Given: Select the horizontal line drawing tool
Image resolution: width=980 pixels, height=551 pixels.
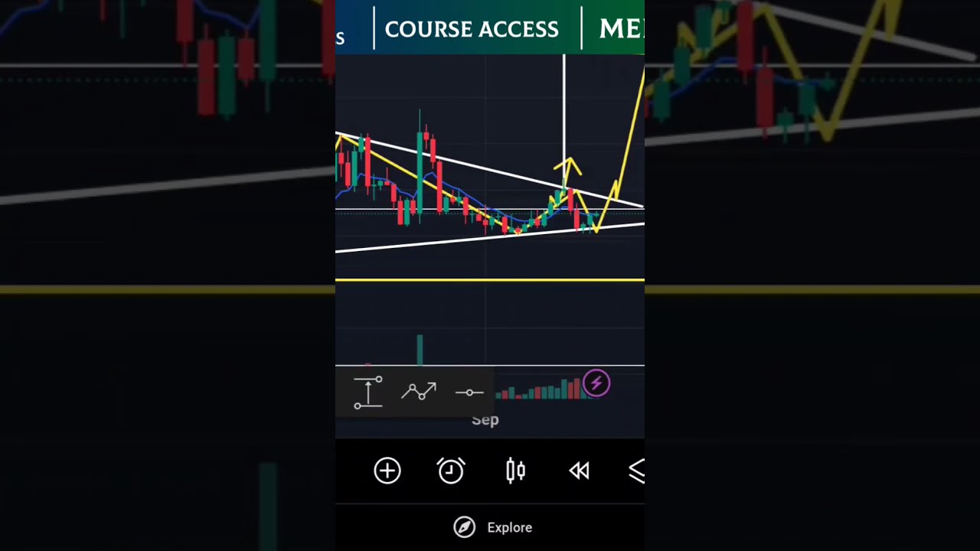Looking at the screenshot, I should point(469,393).
